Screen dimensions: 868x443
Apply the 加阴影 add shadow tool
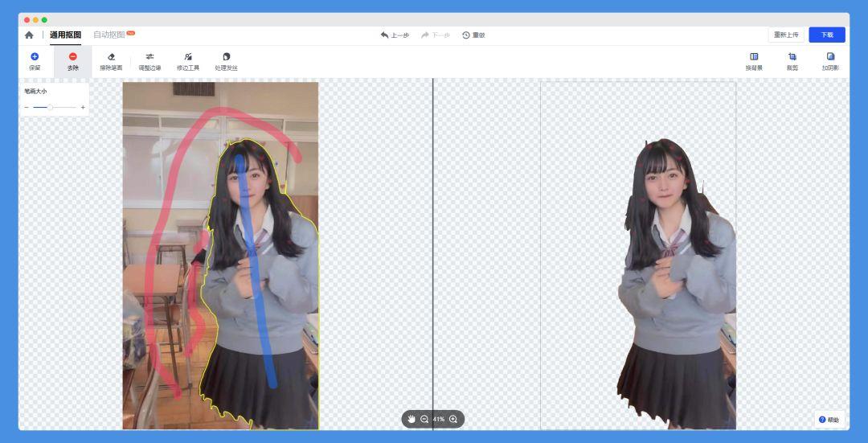[830, 61]
